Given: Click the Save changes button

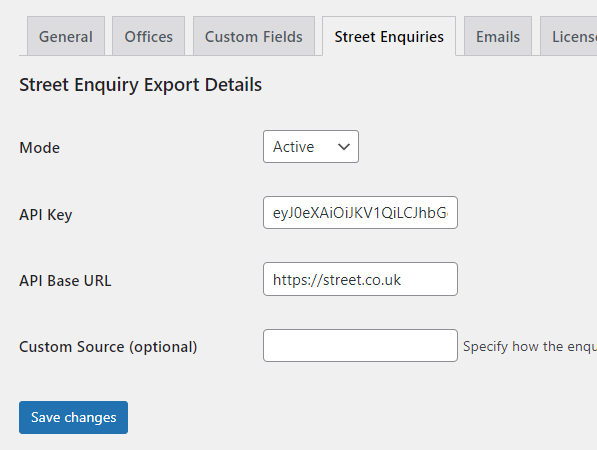Looking at the screenshot, I should click(x=73, y=417).
